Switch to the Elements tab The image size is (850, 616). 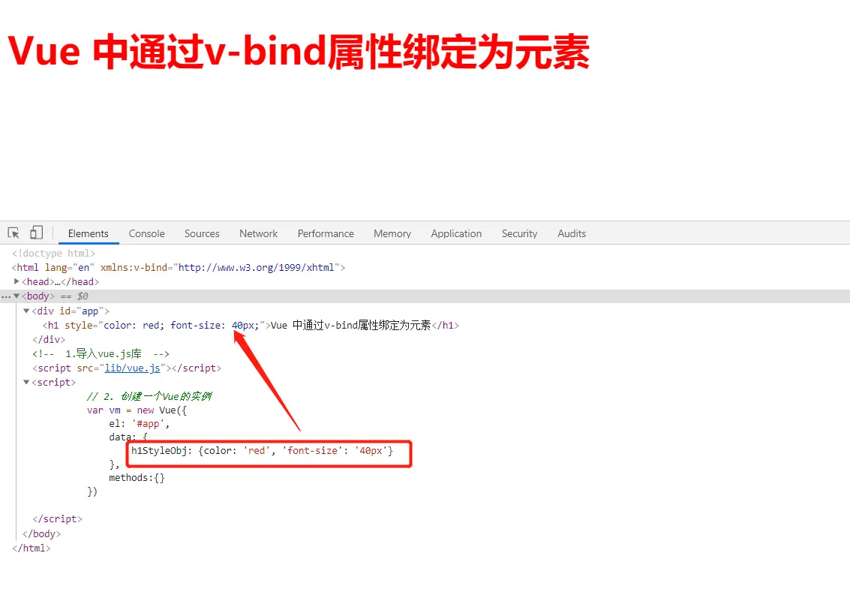click(x=89, y=233)
